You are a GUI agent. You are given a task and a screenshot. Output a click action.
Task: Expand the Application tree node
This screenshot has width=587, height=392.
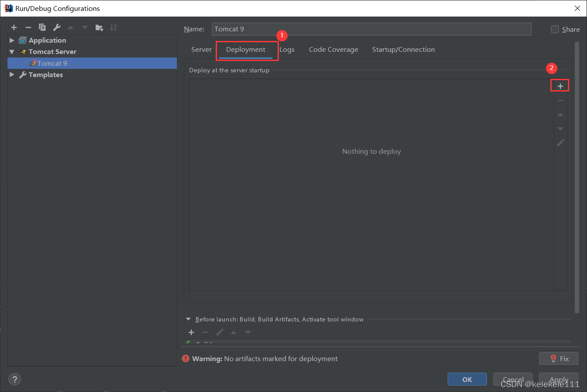(x=12, y=40)
